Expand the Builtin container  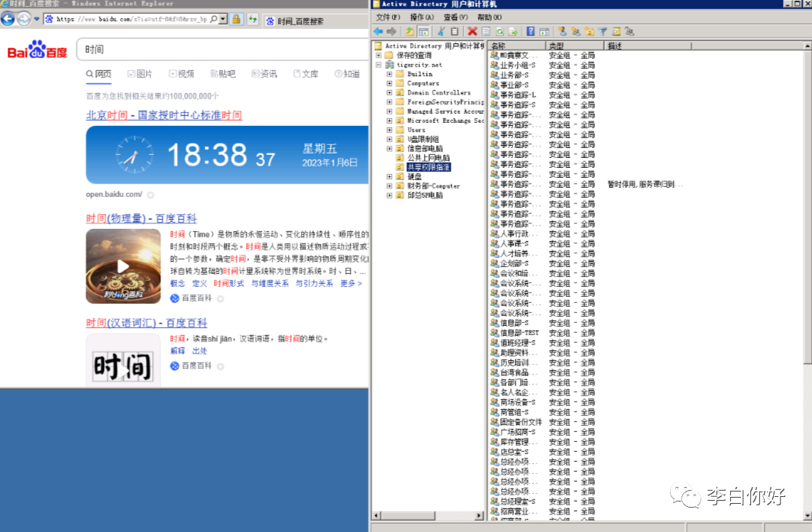pos(390,74)
